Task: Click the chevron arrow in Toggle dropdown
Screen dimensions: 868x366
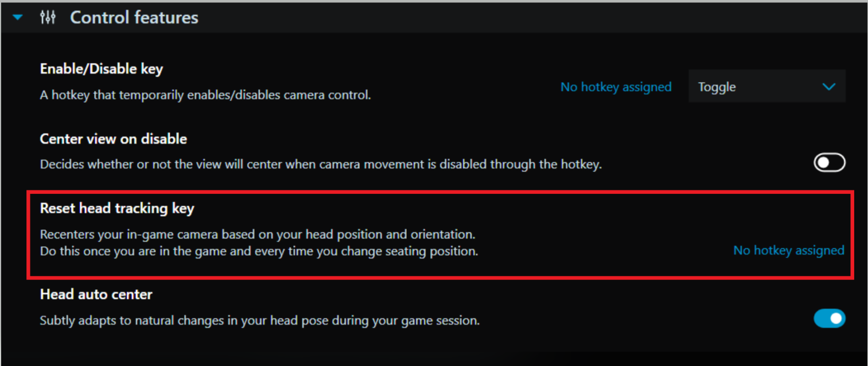Action: click(828, 87)
